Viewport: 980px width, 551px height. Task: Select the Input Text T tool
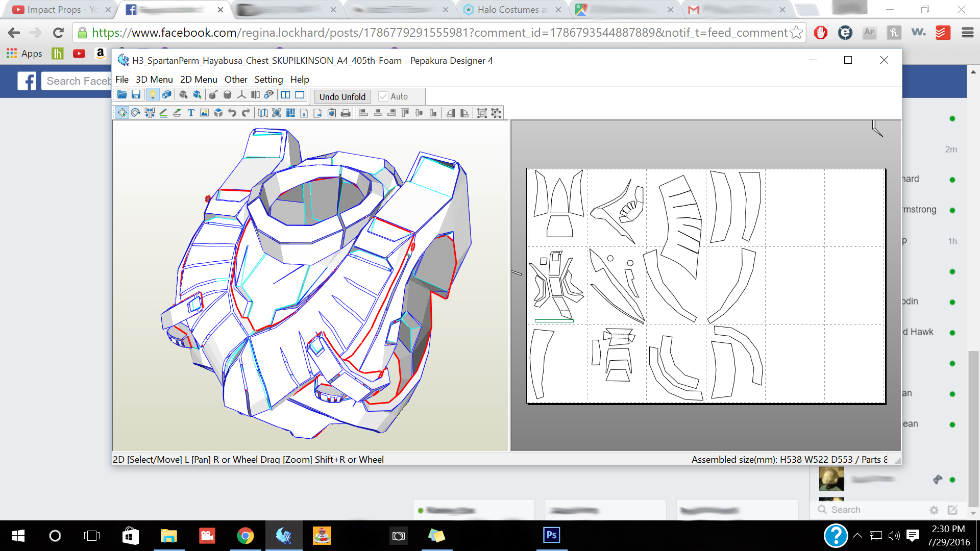[x=191, y=113]
